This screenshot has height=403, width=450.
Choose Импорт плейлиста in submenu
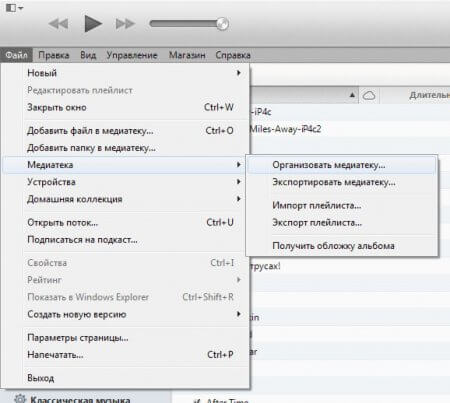coord(342,206)
